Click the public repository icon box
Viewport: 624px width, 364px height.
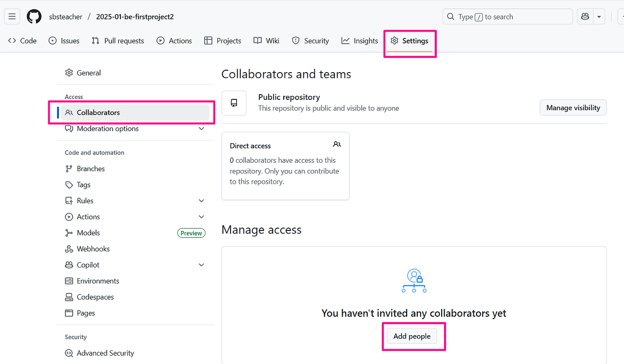pos(234,103)
